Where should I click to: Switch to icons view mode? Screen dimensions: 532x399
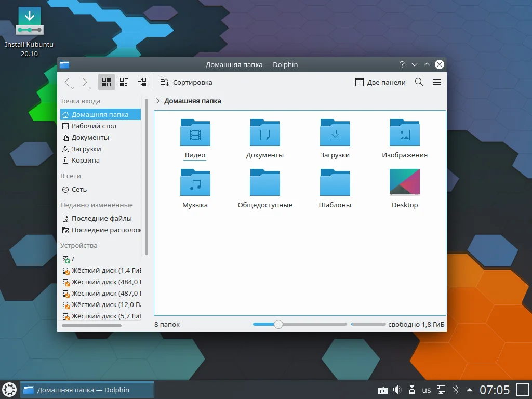point(107,82)
